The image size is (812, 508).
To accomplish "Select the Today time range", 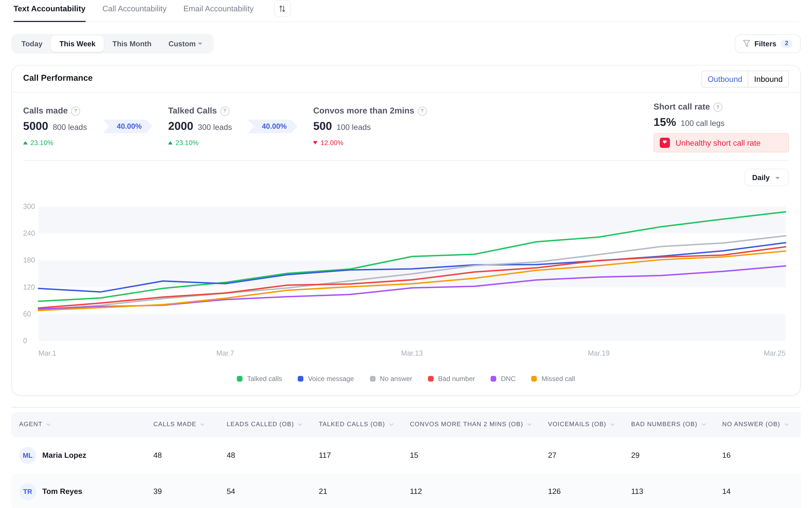I will tap(32, 44).
